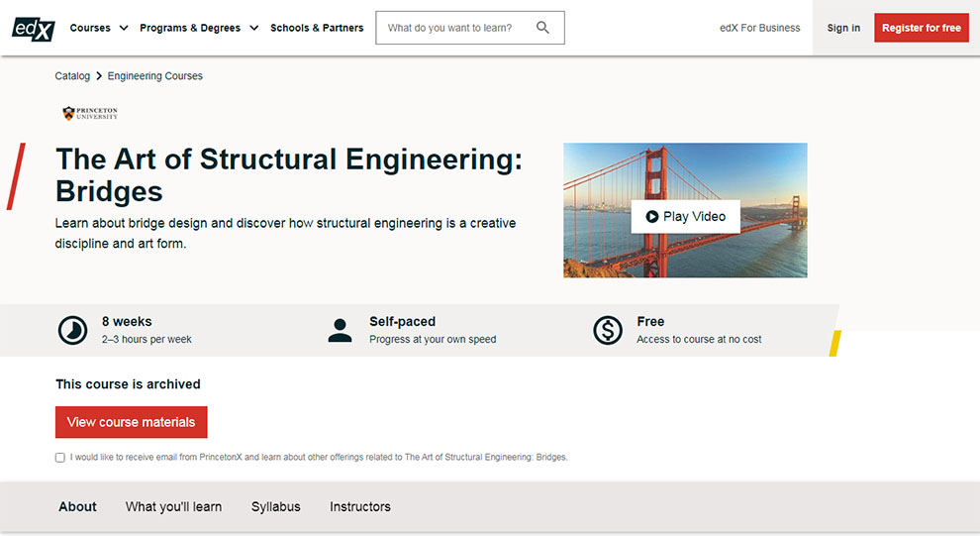980x536 pixels.
Task: Click 'Progress at your own speed' text
Action: 433,339
